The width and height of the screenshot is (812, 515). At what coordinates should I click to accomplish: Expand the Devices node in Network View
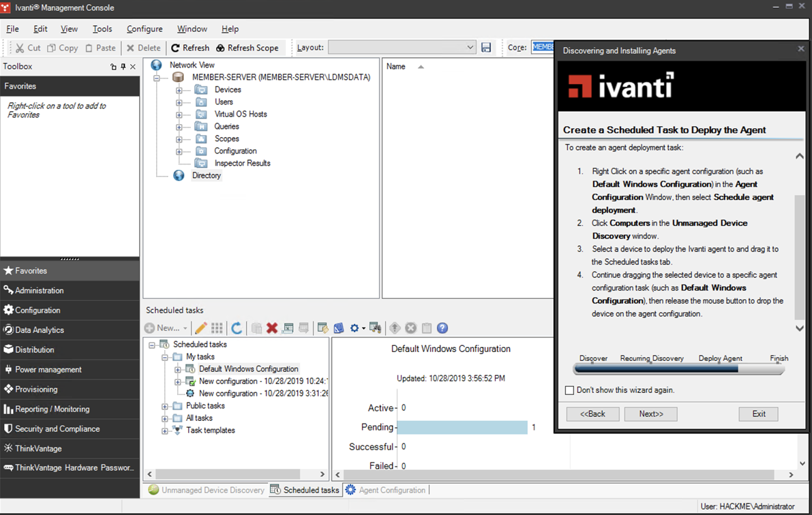[x=179, y=90]
